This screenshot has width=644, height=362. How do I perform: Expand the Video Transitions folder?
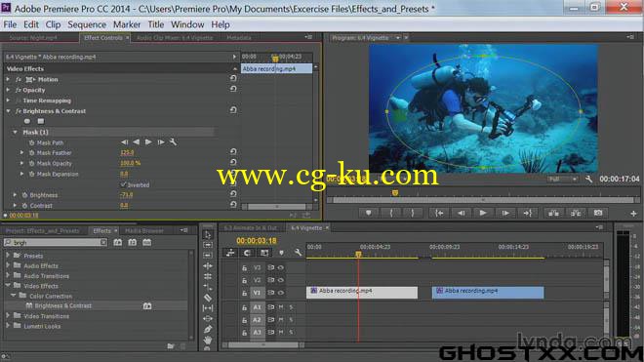(8, 315)
